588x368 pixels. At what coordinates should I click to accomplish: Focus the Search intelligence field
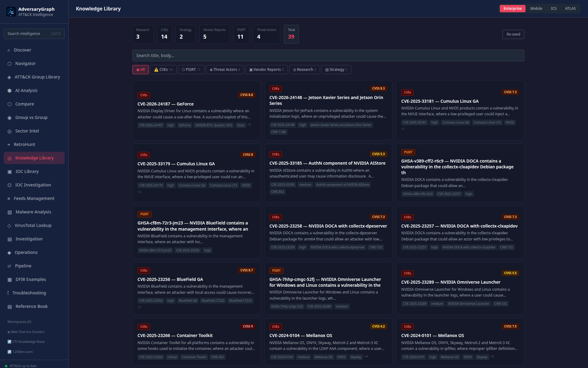[x=34, y=34]
